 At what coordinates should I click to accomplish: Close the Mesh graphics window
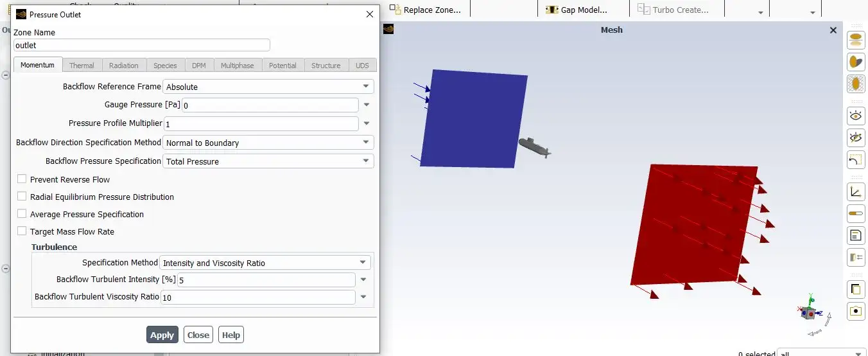pos(833,30)
